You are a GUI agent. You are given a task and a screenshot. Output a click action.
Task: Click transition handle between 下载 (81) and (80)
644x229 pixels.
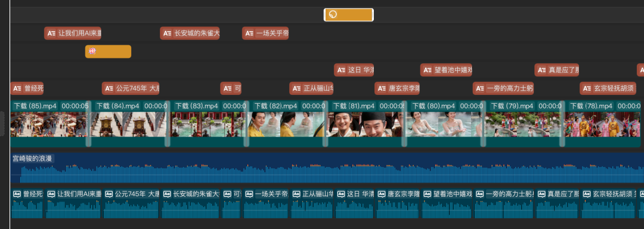click(404, 123)
